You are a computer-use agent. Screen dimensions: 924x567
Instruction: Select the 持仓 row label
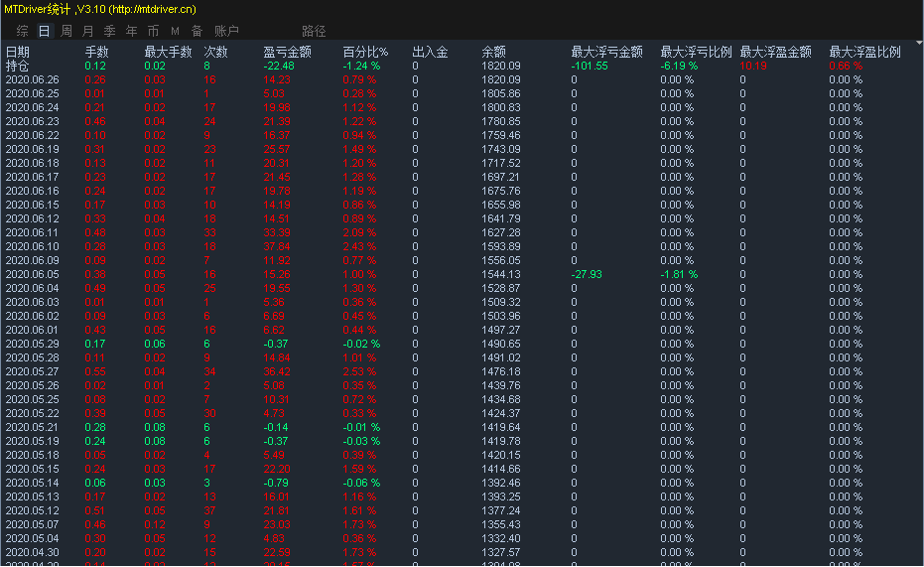click(18, 66)
